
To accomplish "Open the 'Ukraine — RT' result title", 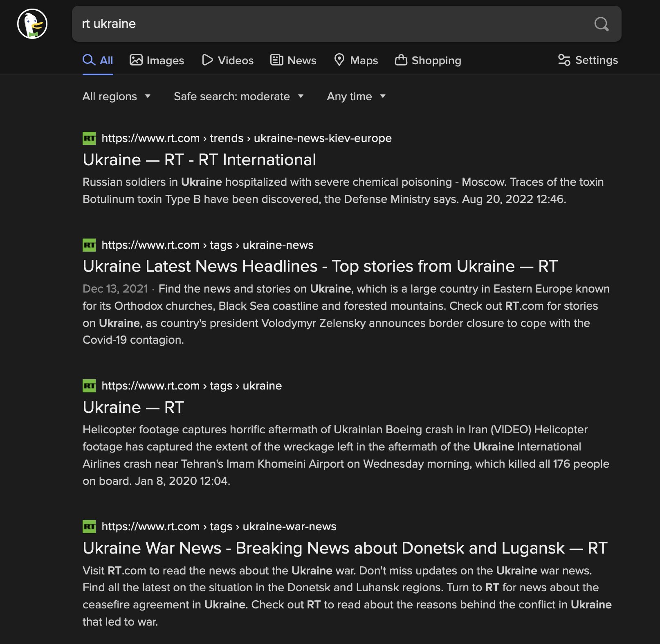I will (x=133, y=408).
